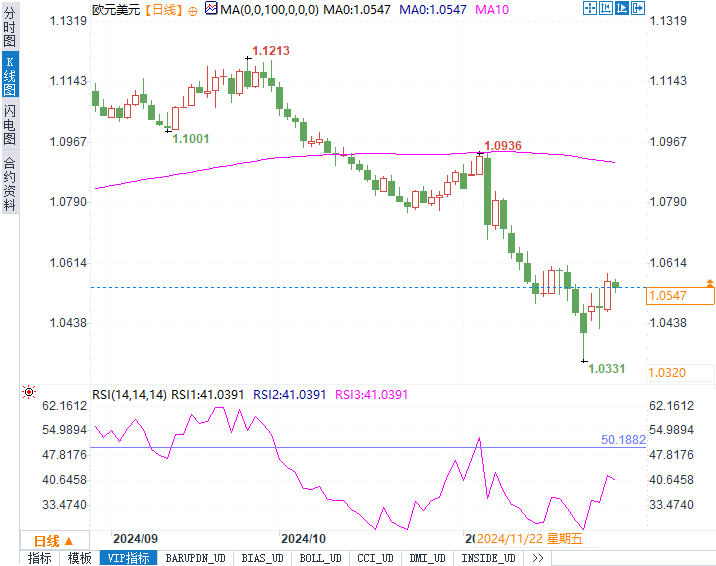Click the chart axis jump-to-start icon

605,8
